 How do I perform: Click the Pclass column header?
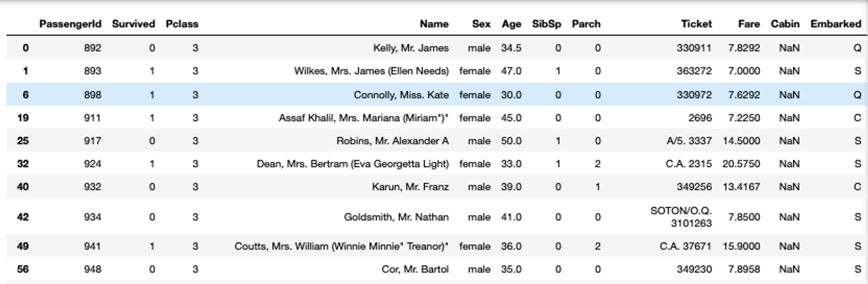pos(182,24)
